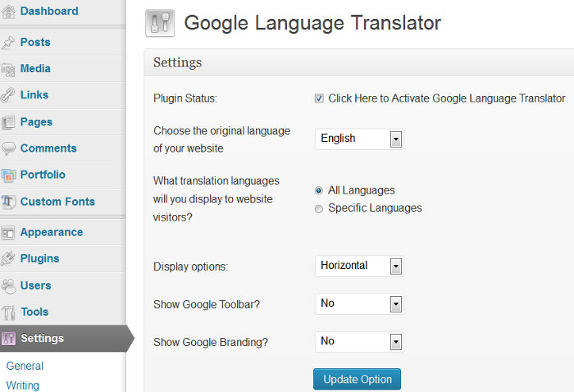Click the Users people icon
The height and width of the screenshot is (392, 574).
pyautogui.click(x=8, y=286)
